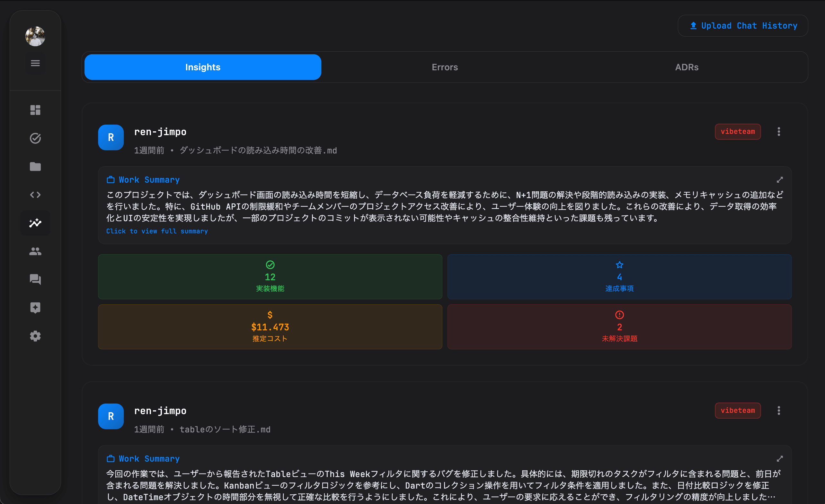
Task: Switch to the Errors tab
Action: (x=445, y=67)
